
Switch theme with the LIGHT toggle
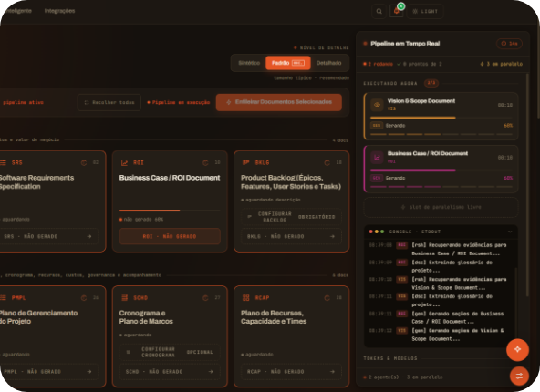425,11
